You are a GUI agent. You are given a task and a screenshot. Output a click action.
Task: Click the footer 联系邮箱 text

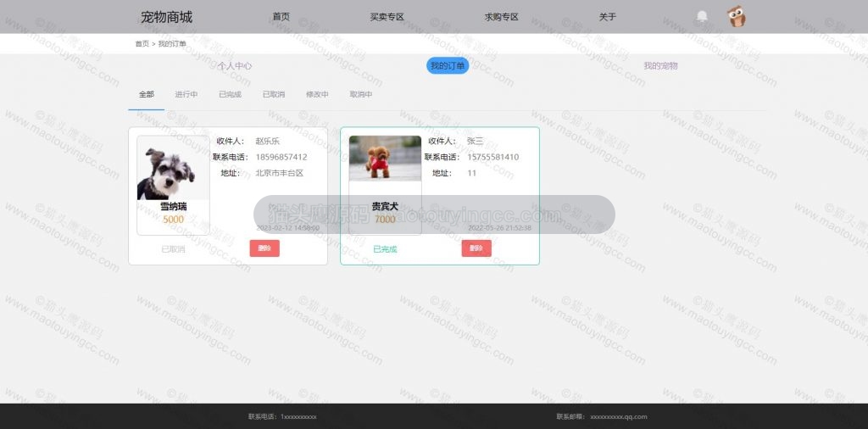[x=602, y=417]
